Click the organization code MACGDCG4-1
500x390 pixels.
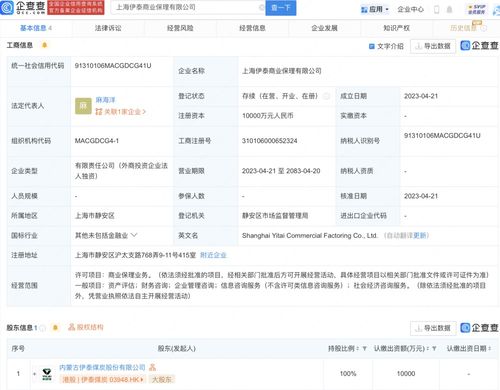(97, 141)
